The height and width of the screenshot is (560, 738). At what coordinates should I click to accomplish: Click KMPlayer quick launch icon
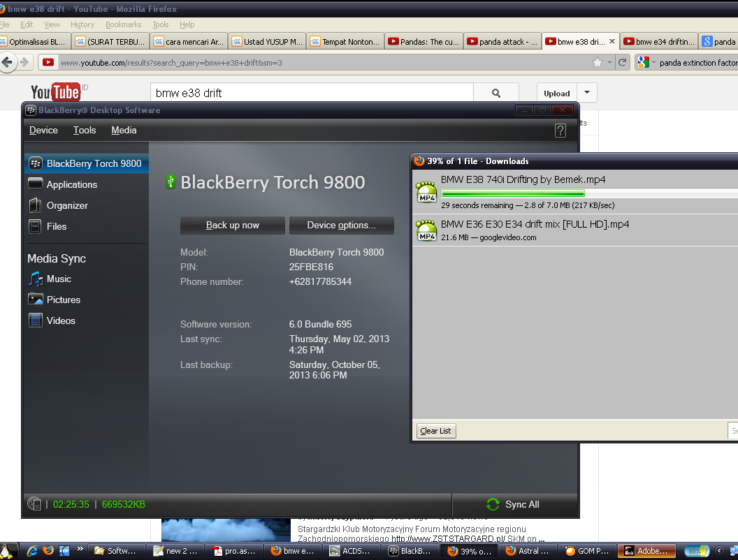[64, 551]
